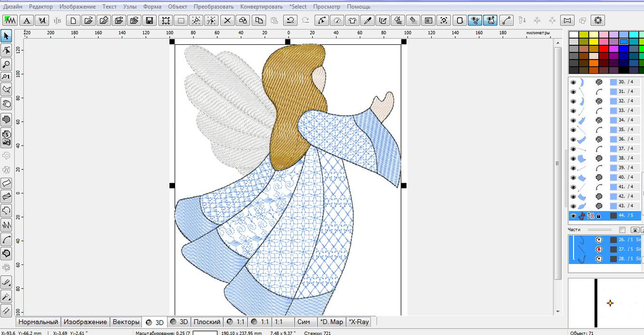The width and height of the screenshot is (644, 335).
Task: Switch to the Изображение view tab
Action: click(x=85, y=322)
